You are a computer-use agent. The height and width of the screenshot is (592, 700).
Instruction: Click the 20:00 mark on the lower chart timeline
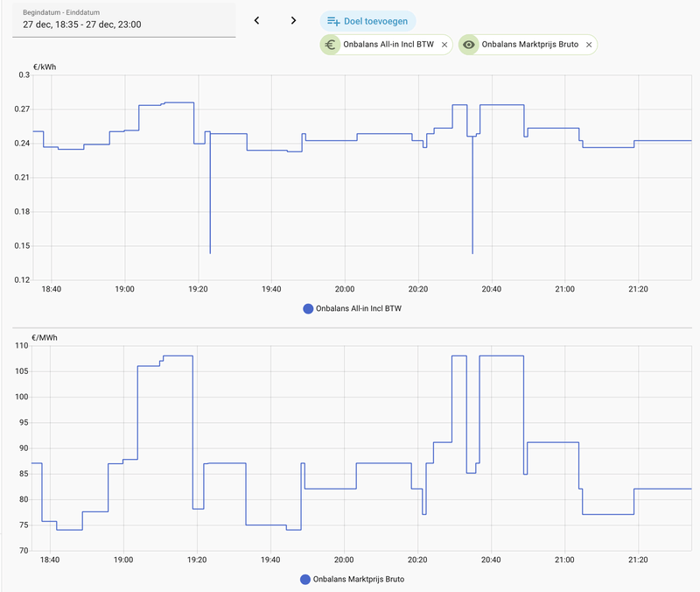[345, 557]
